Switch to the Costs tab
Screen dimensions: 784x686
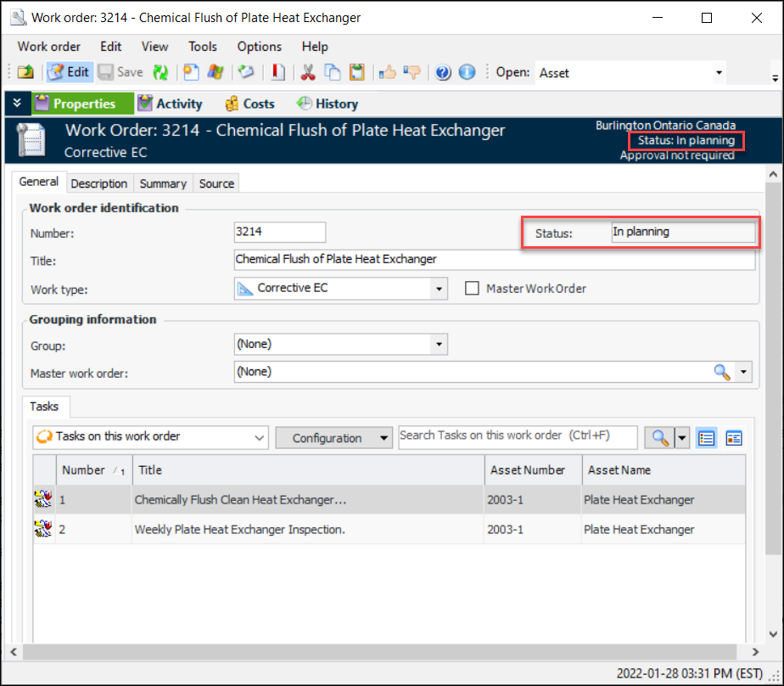point(249,104)
